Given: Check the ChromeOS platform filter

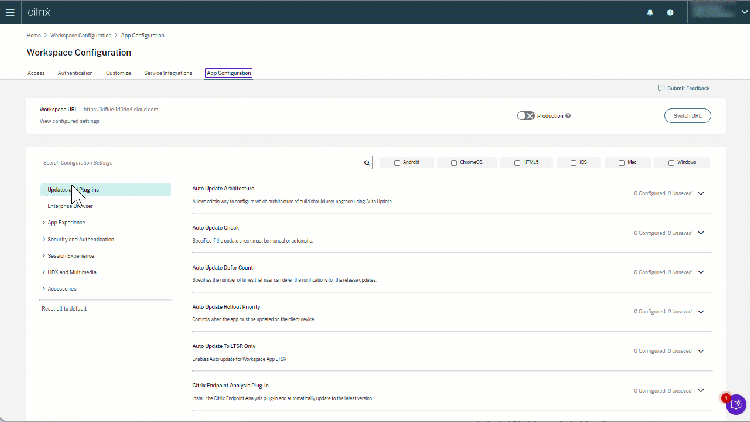Looking at the screenshot, I should (453, 163).
